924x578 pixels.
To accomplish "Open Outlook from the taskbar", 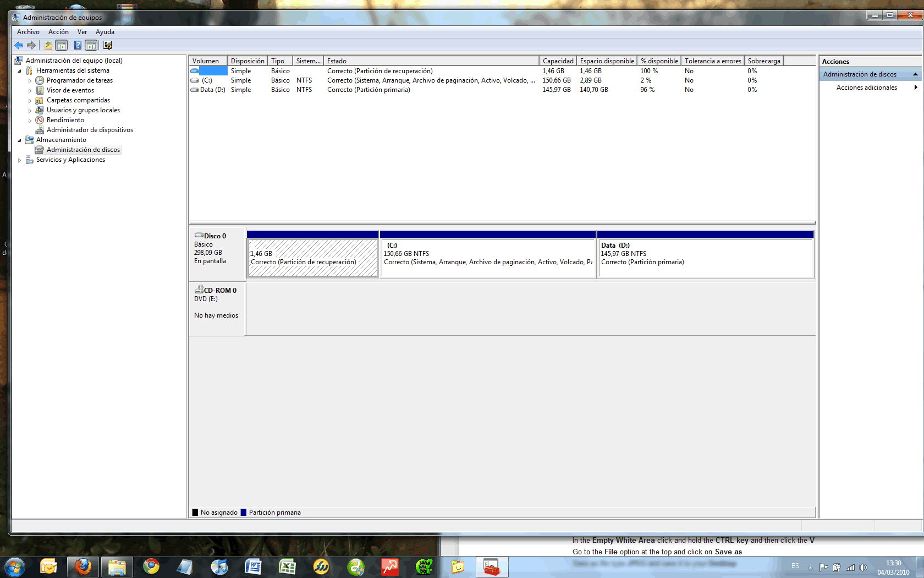I will [48, 566].
